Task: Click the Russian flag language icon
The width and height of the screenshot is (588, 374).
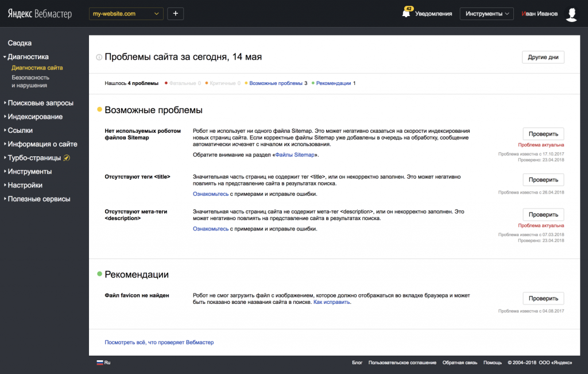Action: click(99, 363)
